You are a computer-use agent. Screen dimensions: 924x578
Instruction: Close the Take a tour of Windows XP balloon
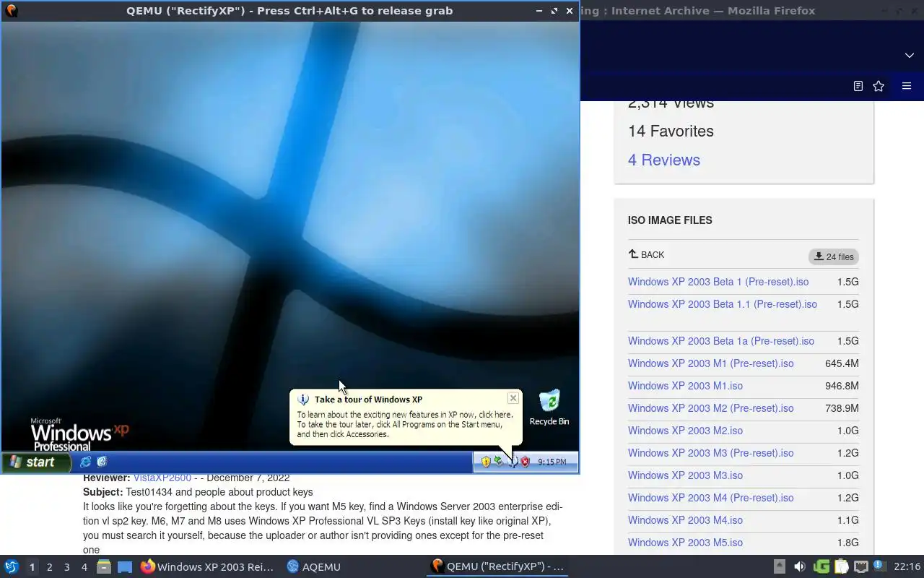pyautogui.click(x=513, y=398)
